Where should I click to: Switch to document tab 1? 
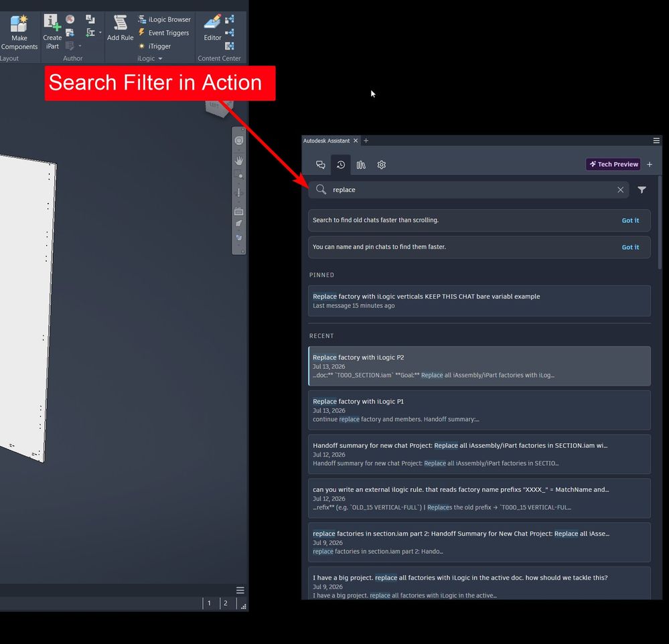pyautogui.click(x=209, y=603)
